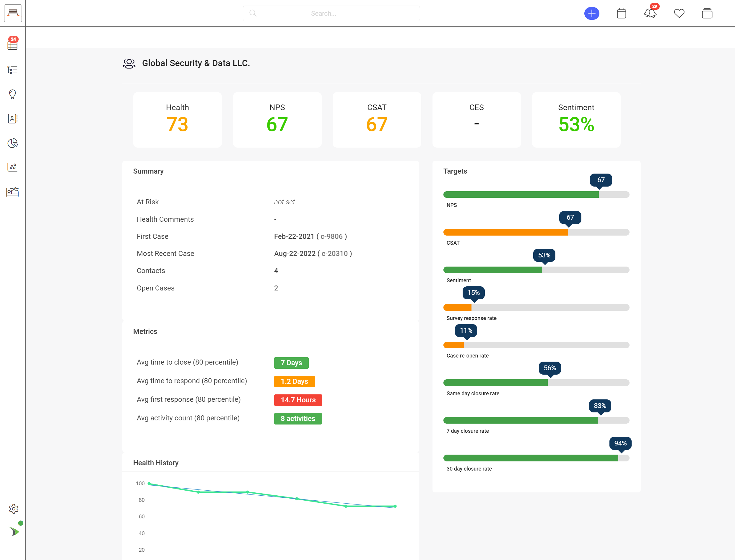Open the stacked windows icon
735x560 pixels.
(x=707, y=13)
